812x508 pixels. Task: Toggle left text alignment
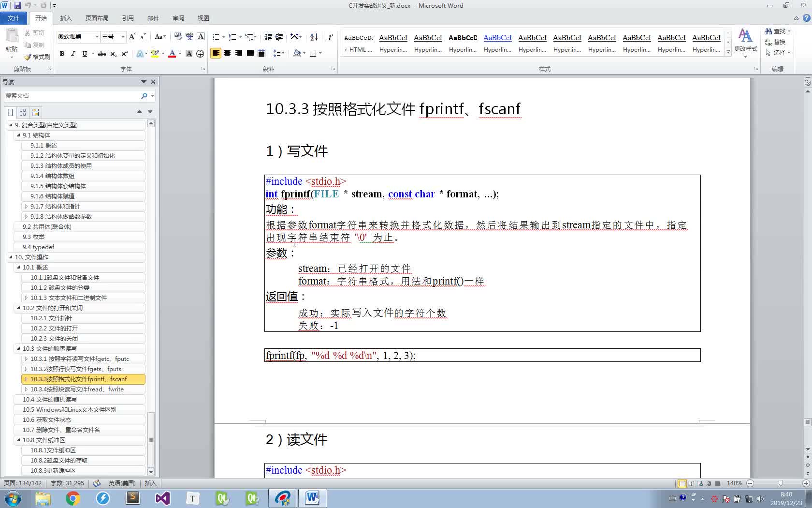(x=216, y=53)
